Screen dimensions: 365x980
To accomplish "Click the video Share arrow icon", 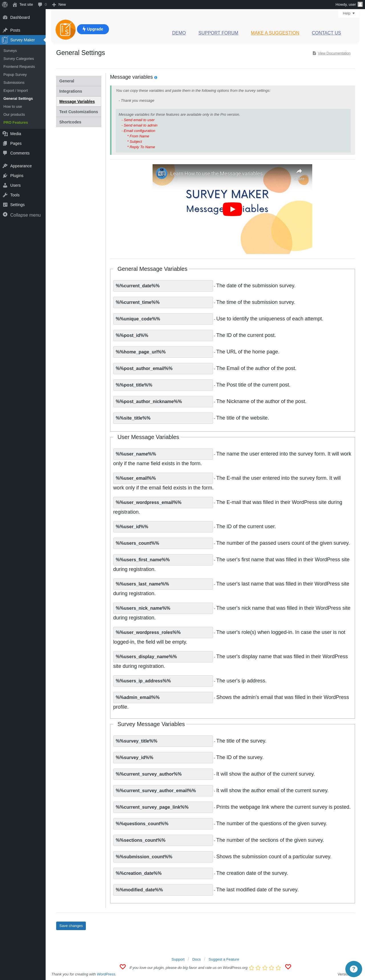I will (x=299, y=172).
